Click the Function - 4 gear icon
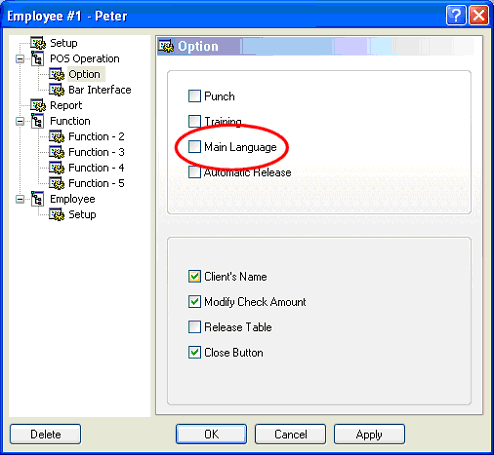 (x=57, y=168)
